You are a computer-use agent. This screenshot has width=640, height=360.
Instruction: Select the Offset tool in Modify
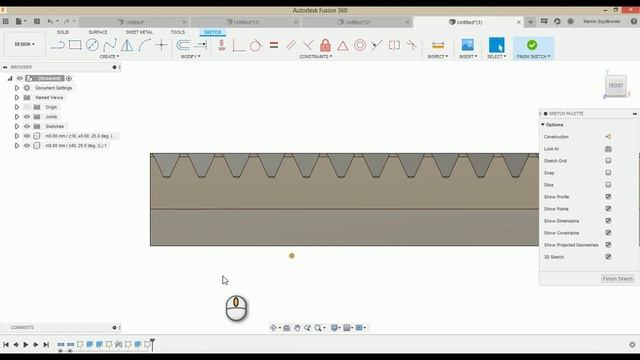[183, 45]
